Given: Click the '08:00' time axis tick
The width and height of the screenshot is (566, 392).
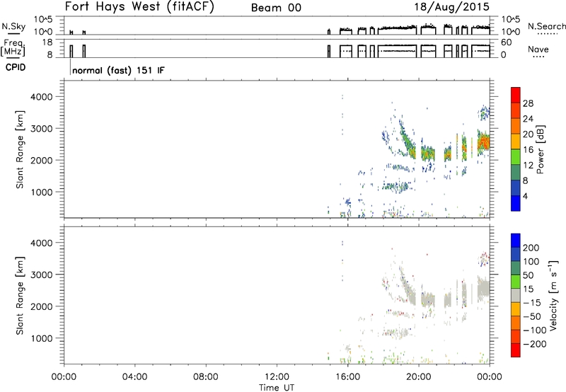Looking at the screenshot, I should point(206,377).
